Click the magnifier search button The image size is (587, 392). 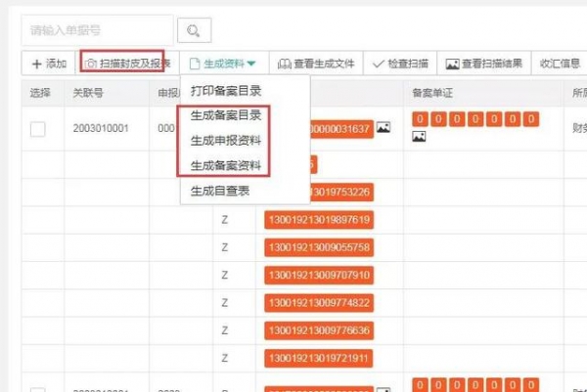[194, 31]
